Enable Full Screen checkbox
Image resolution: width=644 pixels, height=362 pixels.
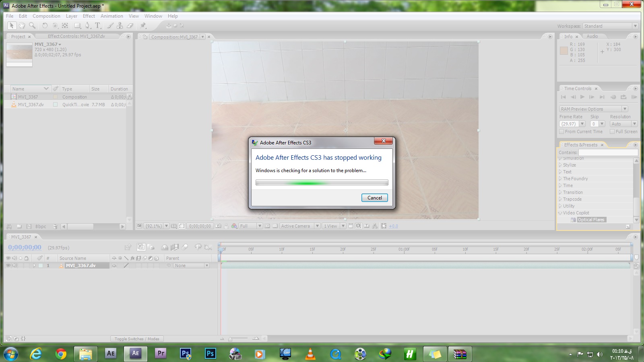(x=612, y=132)
